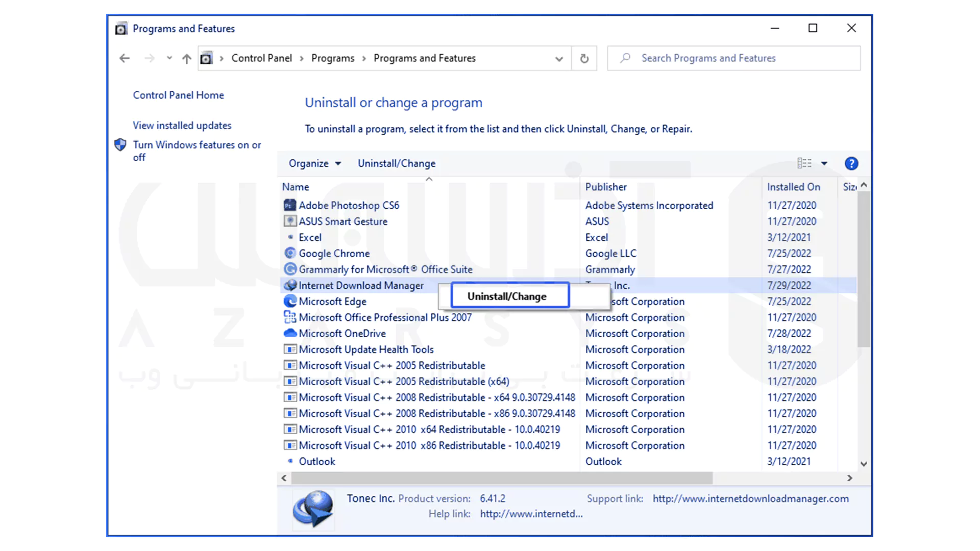This screenshot has height=551, width=980.
Task: Click publisher Adobe Systems Incorporated
Action: 649,205
